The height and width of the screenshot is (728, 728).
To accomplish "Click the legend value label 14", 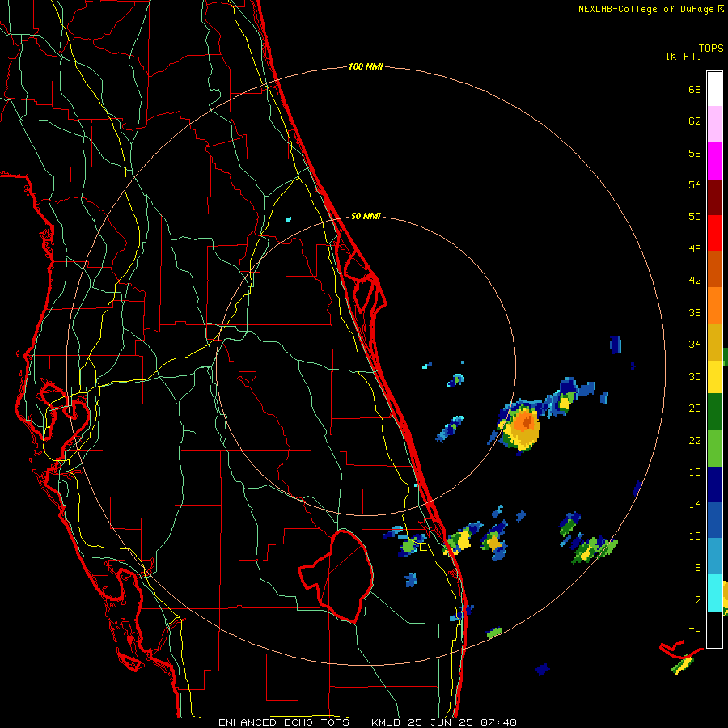I will point(695,504).
